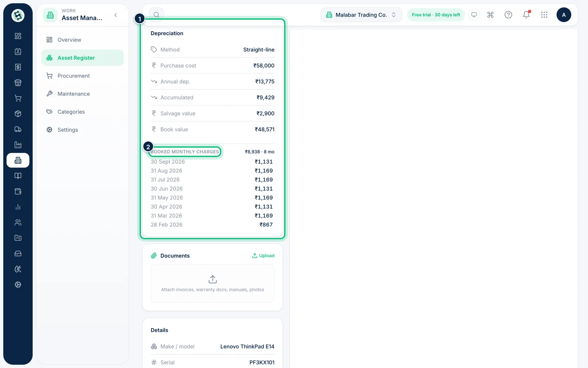The image size is (588, 368).
Task: Select Asset Register in the module menu
Action: pos(82,58)
